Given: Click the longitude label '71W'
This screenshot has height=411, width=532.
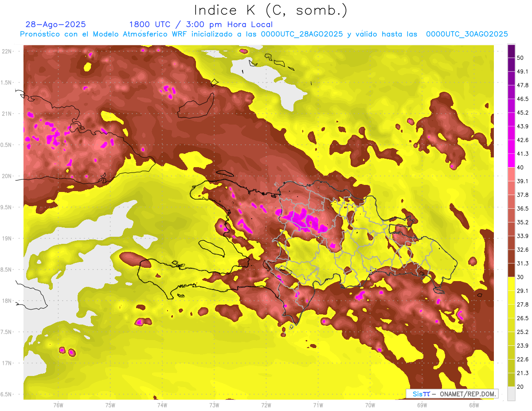Looking at the screenshot, I should pos(318,405).
